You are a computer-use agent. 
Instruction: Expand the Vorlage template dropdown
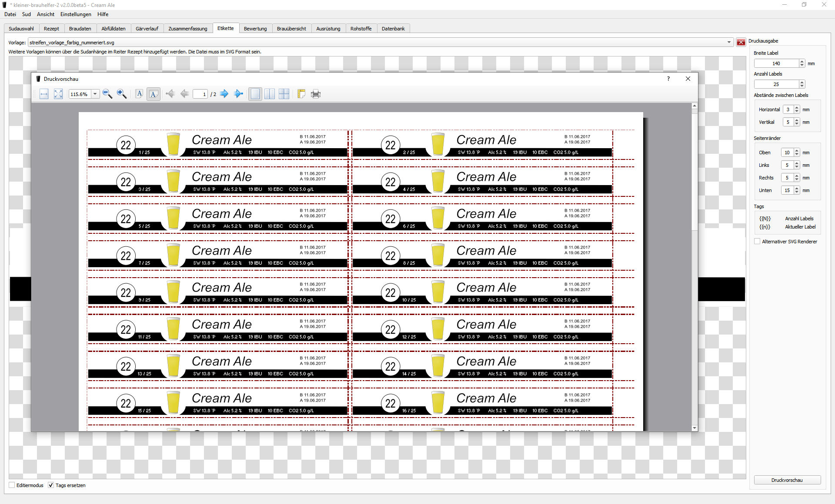[x=729, y=43]
